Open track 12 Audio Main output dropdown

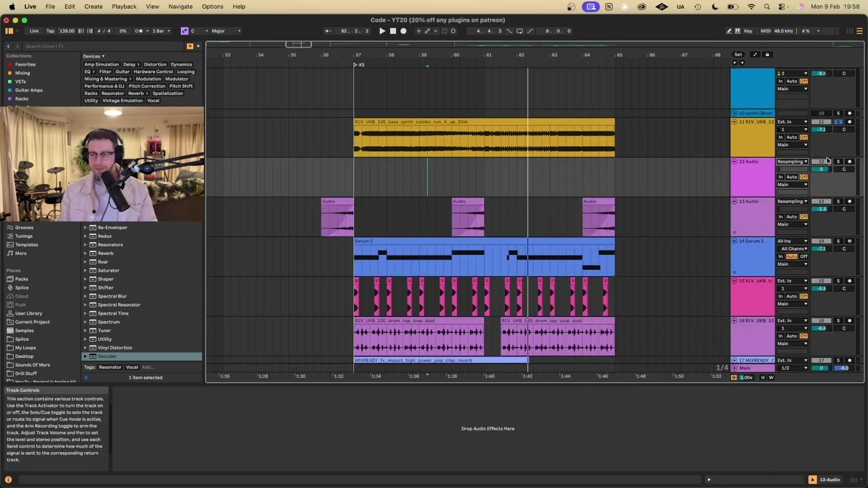(x=792, y=184)
